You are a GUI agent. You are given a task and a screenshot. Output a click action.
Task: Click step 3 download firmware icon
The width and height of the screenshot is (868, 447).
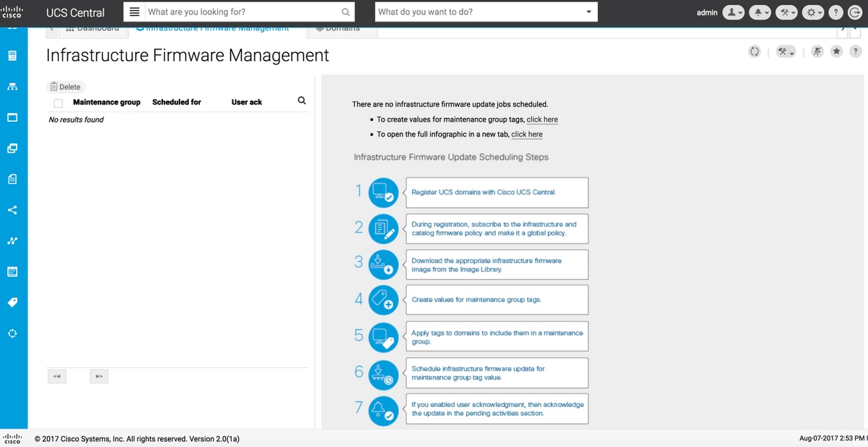pos(383,264)
